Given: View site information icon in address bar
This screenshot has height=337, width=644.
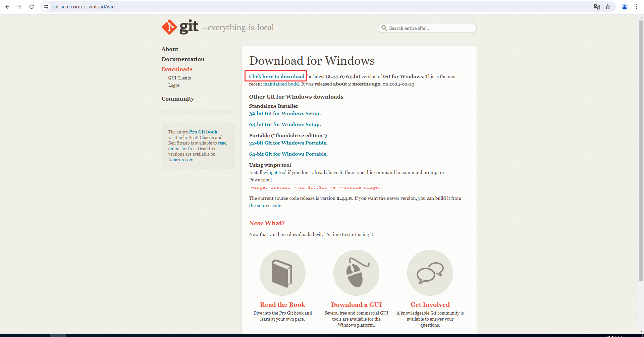Looking at the screenshot, I should 46,7.
